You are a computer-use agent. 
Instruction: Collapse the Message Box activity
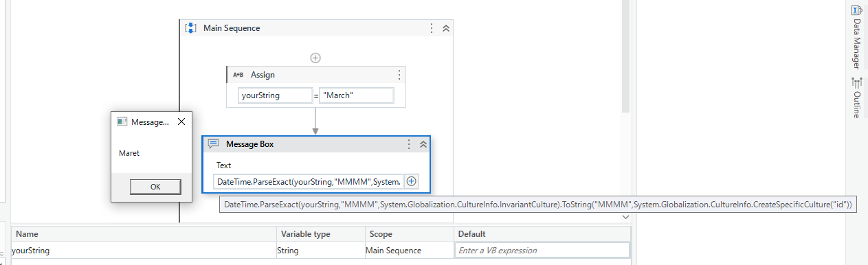click(x=423, y=144)
